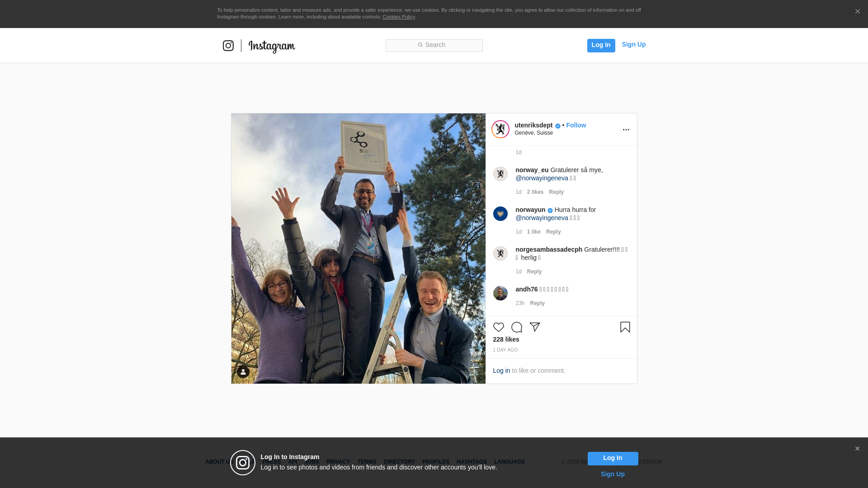
Task: Open the comment bubble icon
Action: [x=516, y=327]
